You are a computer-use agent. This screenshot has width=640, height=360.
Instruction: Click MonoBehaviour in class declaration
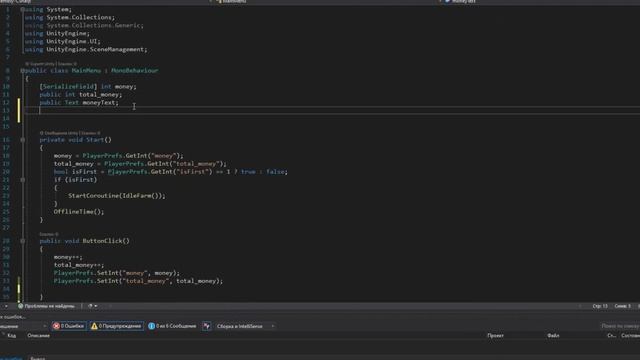point(134,71)
